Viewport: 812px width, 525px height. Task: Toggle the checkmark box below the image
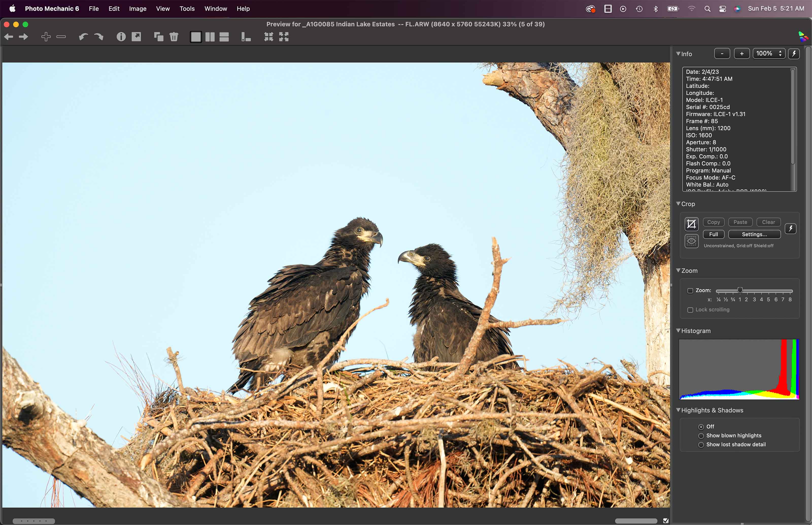tap(666, 521)
